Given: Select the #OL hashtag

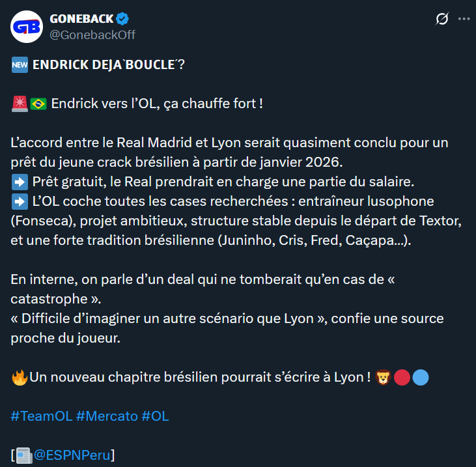Looking at the screenshot, I should [155, 416].
